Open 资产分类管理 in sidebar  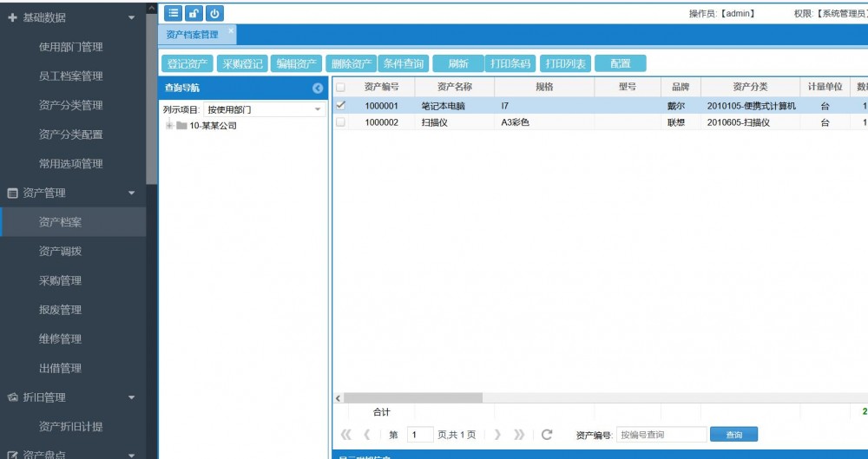tap(71, 105)
